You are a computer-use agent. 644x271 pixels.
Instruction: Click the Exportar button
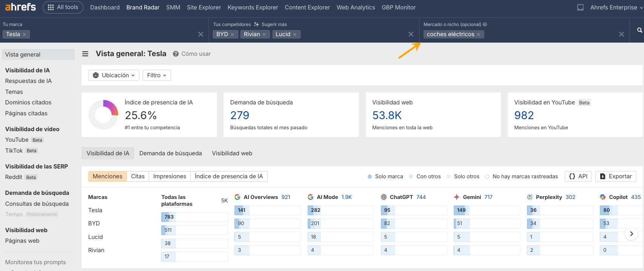616,176
